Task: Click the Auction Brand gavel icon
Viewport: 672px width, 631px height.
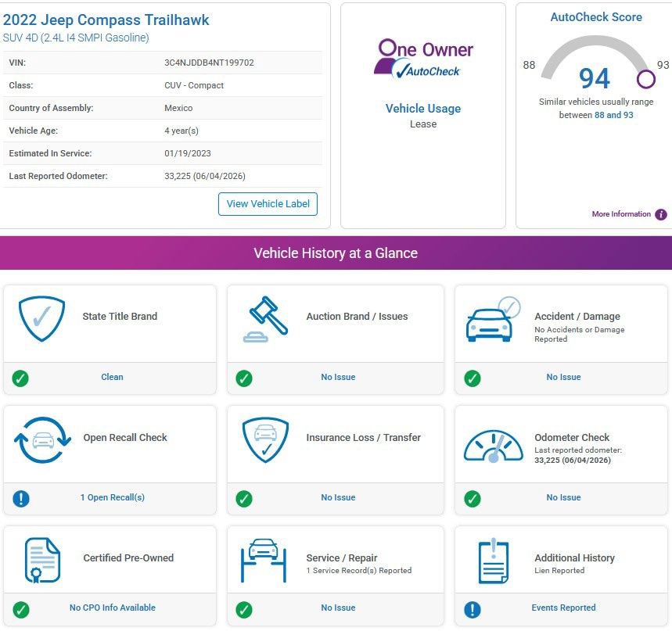Action: [265, 320]
